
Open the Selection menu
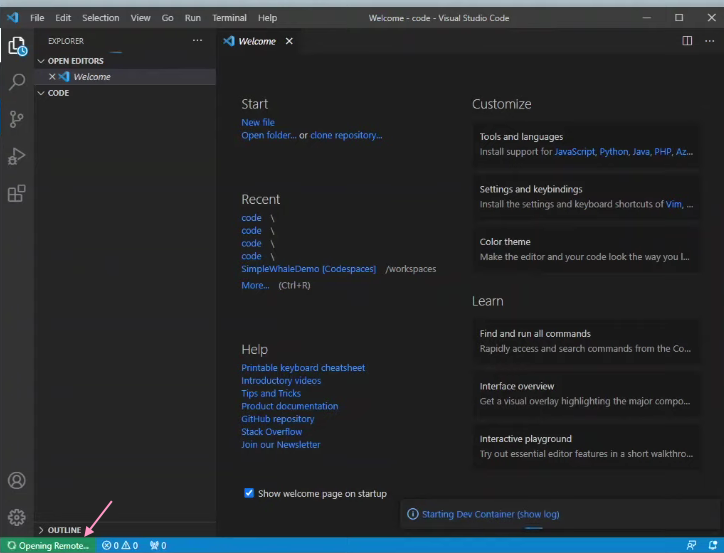pyautogui.click(x=101, y=18)
